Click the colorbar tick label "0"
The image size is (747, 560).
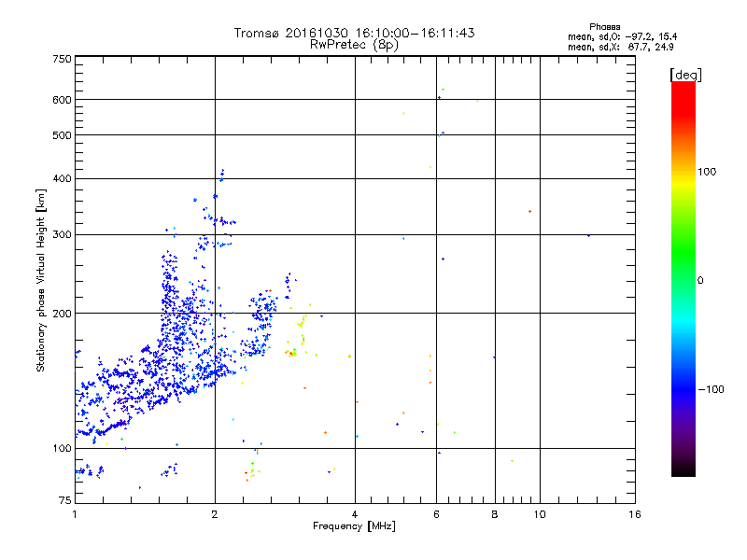pos(700,281)
